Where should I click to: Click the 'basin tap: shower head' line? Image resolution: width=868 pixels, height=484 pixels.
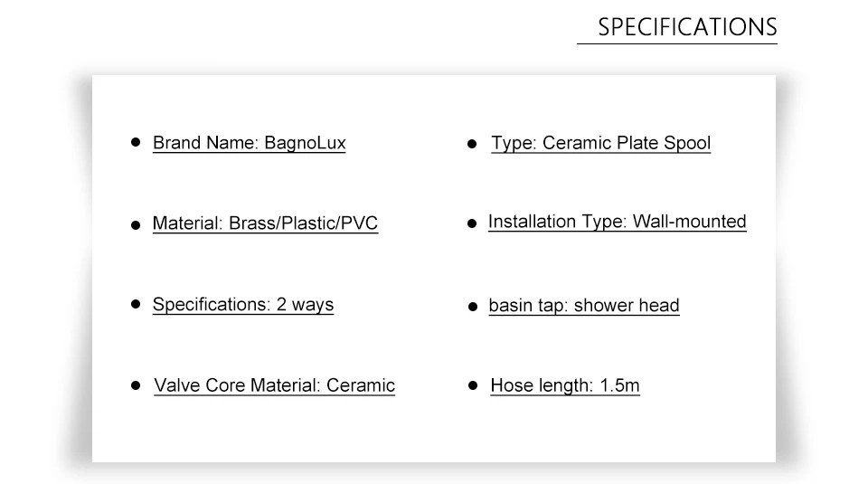tap(583, 306)
